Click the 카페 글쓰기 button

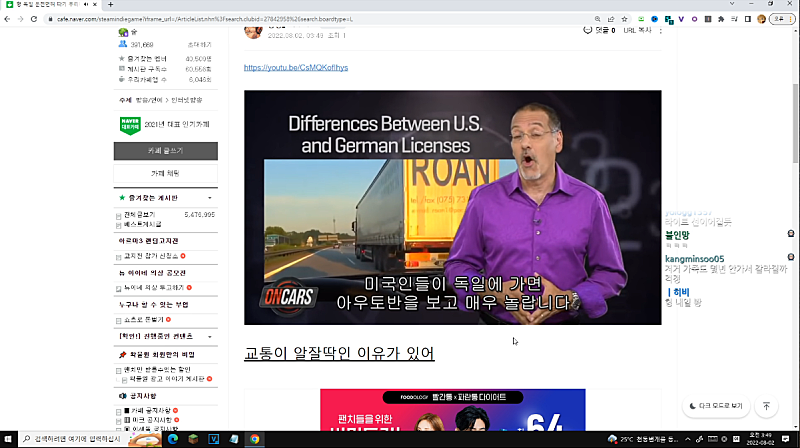pyautogui.click(x=165, y=151)
